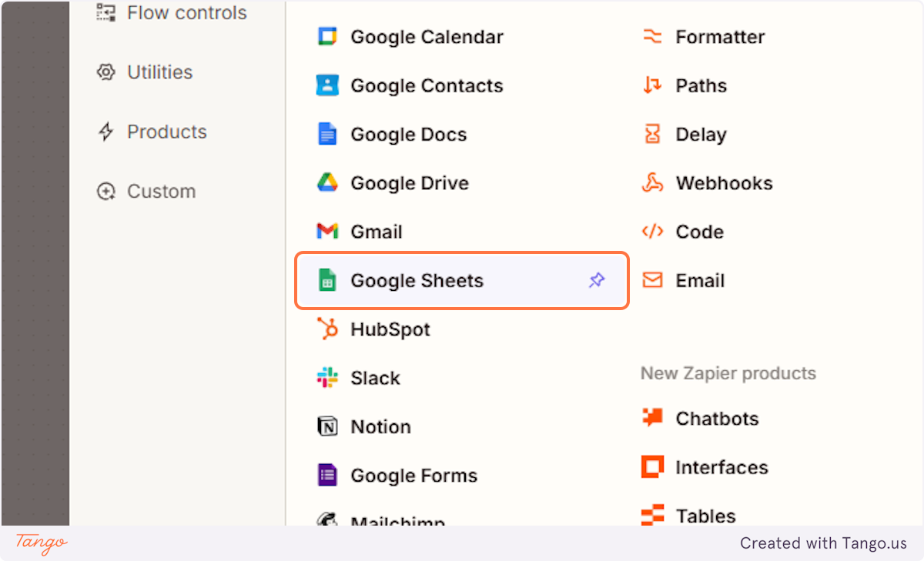Click the Chatbots icon
This screenshot has width=924, height=561.
[652, 418]
